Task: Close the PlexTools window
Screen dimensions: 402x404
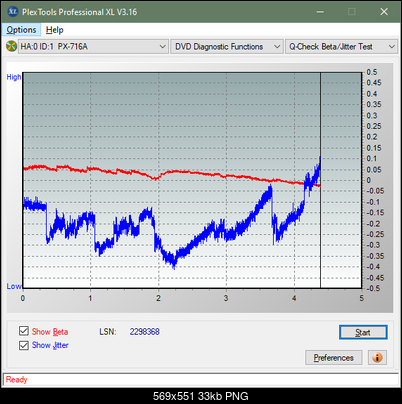Action: 384,12
